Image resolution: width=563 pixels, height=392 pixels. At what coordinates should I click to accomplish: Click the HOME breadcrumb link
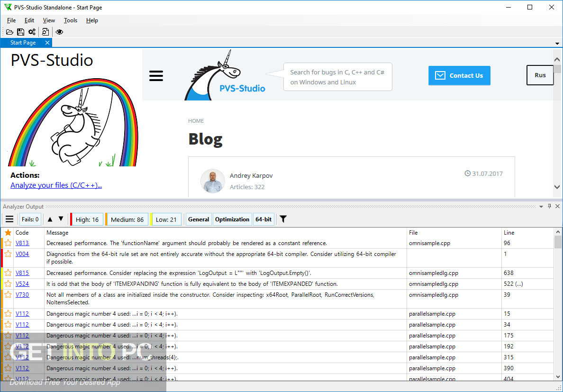click(x=196, y=121)
